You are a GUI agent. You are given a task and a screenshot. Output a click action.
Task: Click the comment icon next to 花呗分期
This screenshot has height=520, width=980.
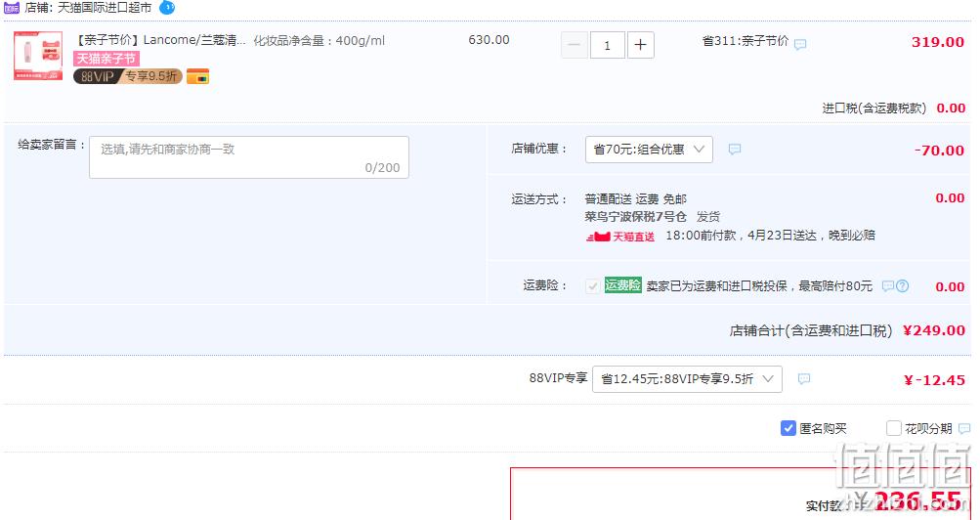[964, 429]
